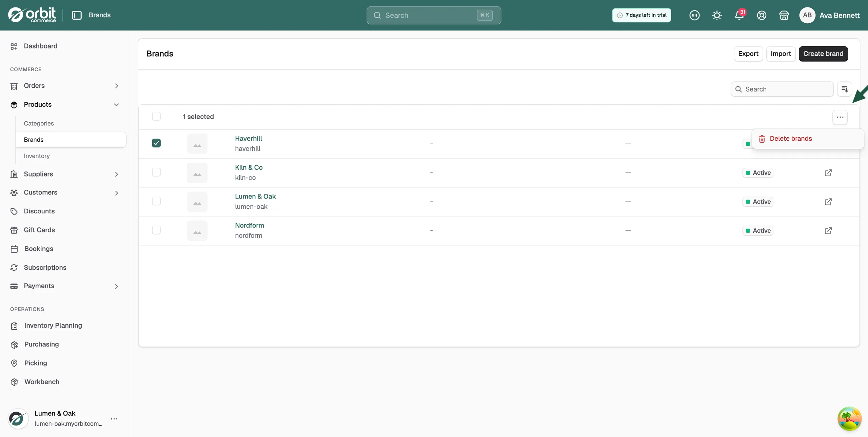Image resolution: width=868 pixels, height=437 pixels.
Task: Navigate to Dashboard
Action: click(40, 46)
